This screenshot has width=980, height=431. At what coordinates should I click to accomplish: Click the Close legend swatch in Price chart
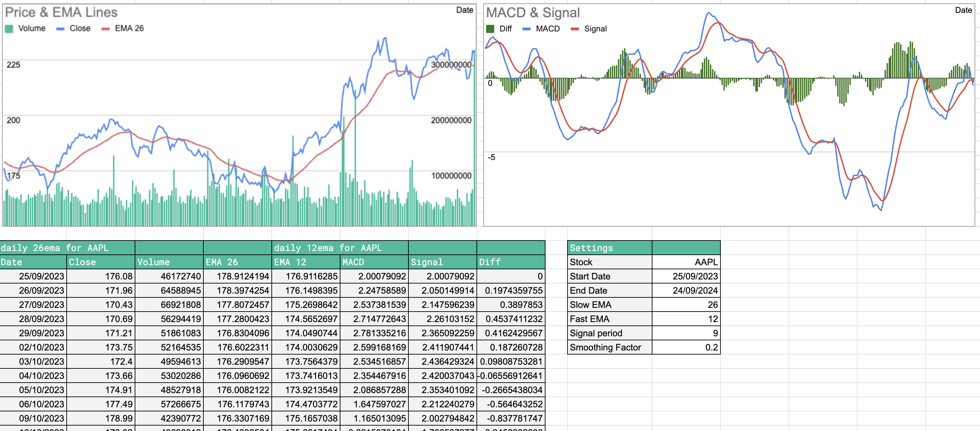click(x=60, y=29)
